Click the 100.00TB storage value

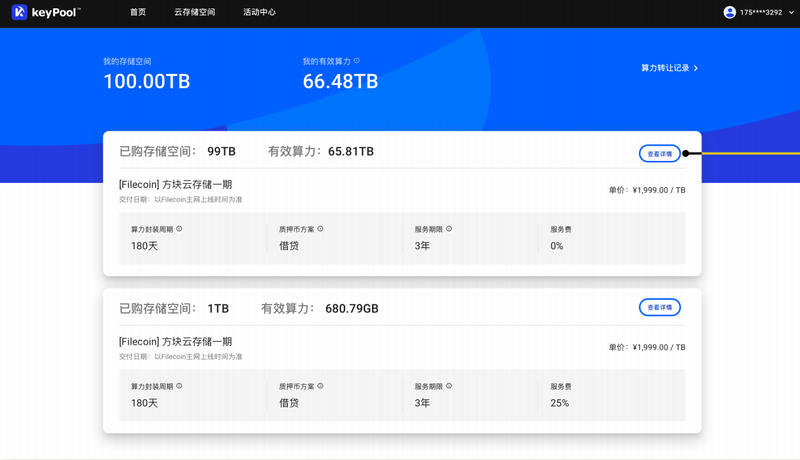pyautogui.click(x=147, y=82)
